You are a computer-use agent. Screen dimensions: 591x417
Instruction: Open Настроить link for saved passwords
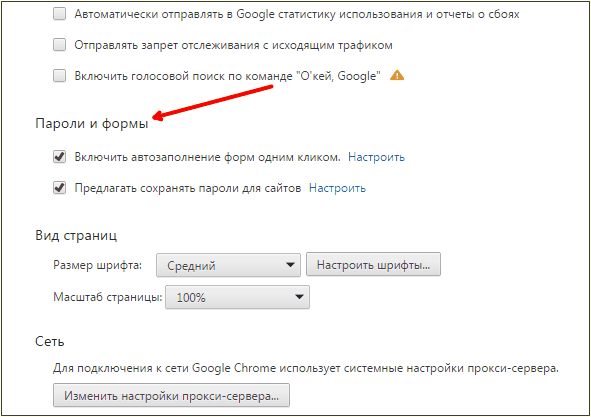[337, 188]
